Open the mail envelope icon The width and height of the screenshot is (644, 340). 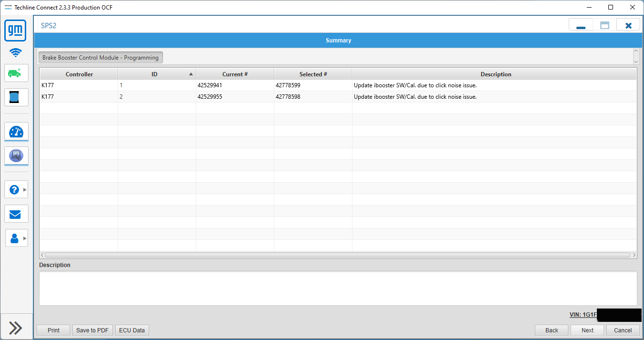coord(16,214)
